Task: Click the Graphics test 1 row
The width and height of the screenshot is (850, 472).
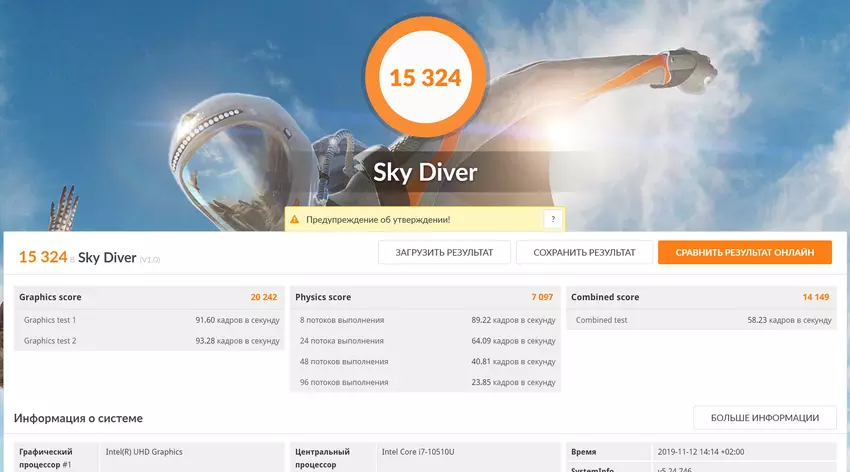Action: click(150, 320)
